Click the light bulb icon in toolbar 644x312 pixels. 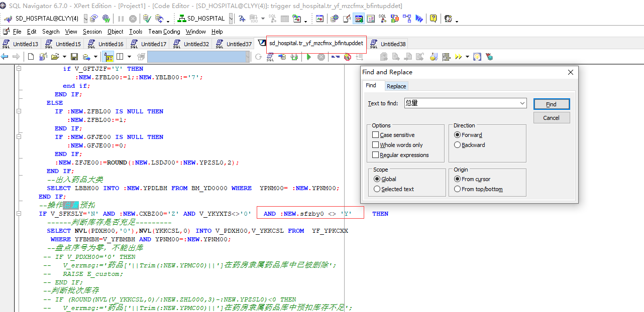tap(477, 57)
